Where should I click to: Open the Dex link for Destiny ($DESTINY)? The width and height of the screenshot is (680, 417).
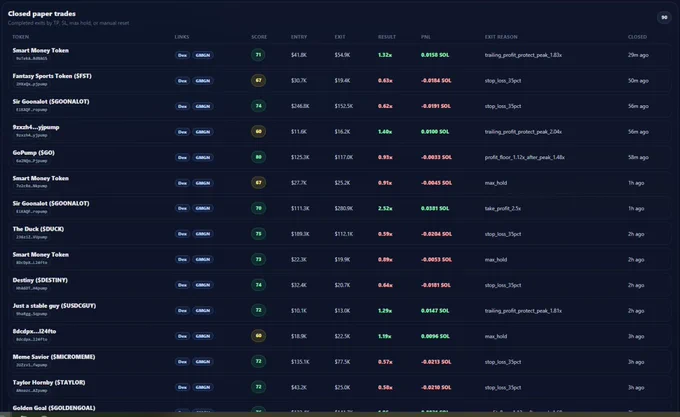[182, 285]
